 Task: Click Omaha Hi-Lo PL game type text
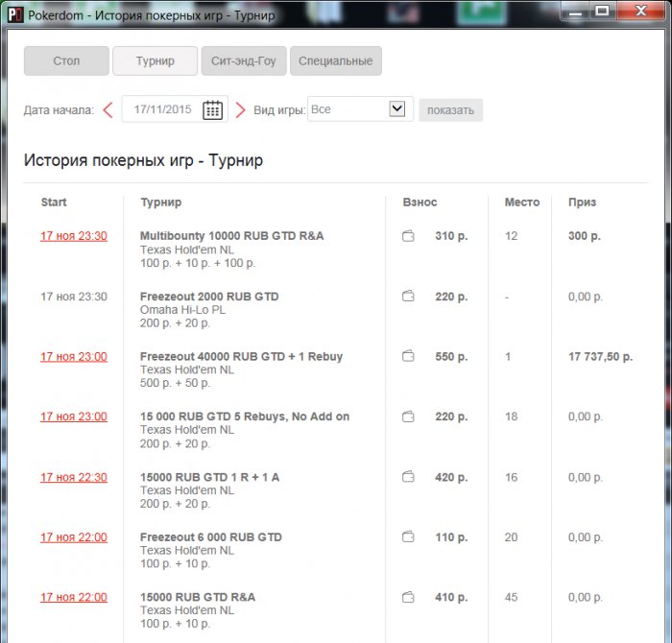(182, 310)
